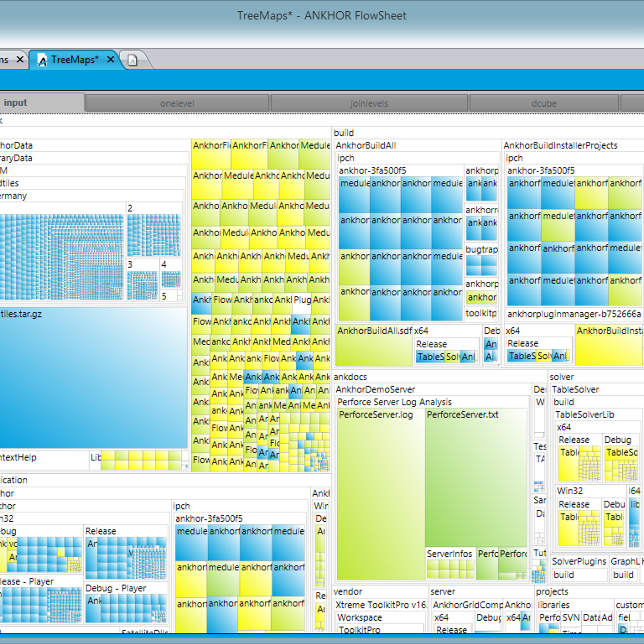The image size is (644, 644).
Task: Select the 'raryData' group label
Action: [16, 158]
